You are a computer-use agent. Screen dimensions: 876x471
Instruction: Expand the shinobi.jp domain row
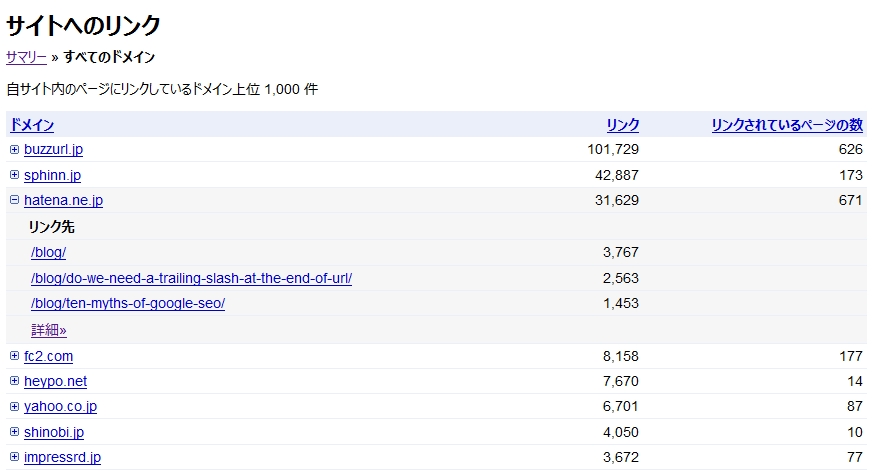(15, 431)
